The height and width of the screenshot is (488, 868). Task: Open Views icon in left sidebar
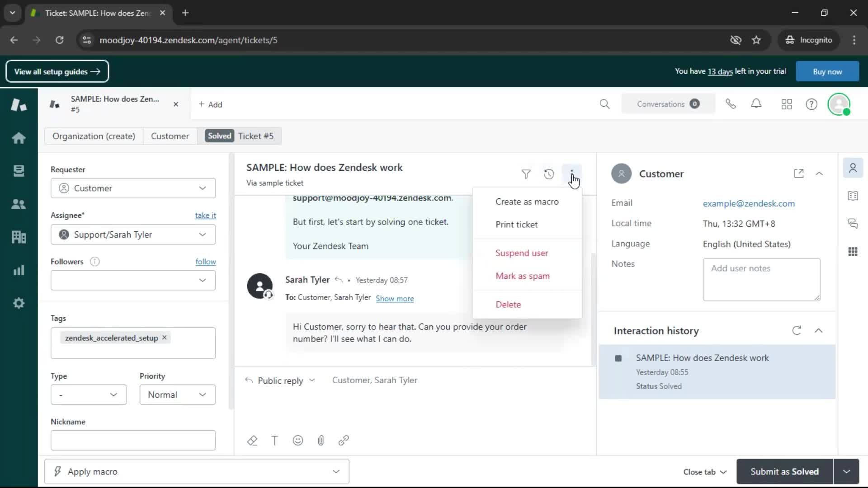coord(19,171)
